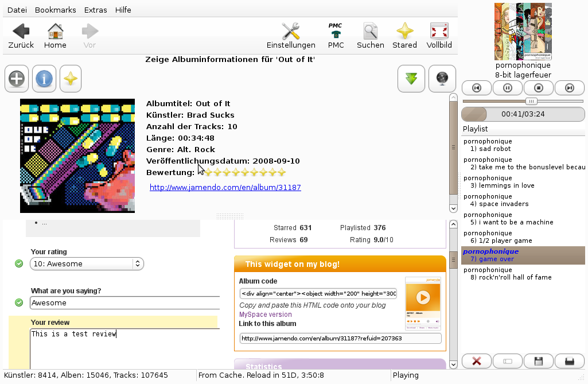The width and height of the screenshot is (588, 384).
Task: Star this album with the star button below the toolbar
Action: (x=71, y=79)
